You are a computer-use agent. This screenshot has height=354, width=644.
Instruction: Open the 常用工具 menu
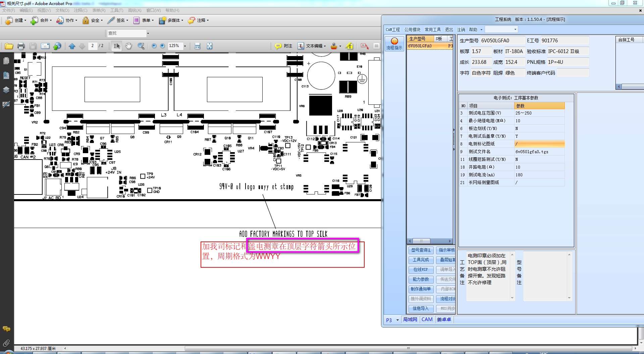(433, 30)
